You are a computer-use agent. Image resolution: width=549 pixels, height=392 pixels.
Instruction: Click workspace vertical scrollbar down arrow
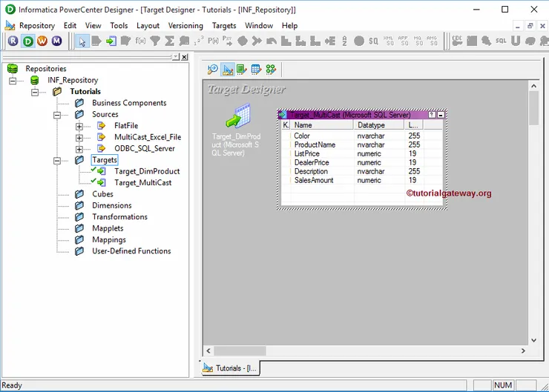[x=533, y=340]
